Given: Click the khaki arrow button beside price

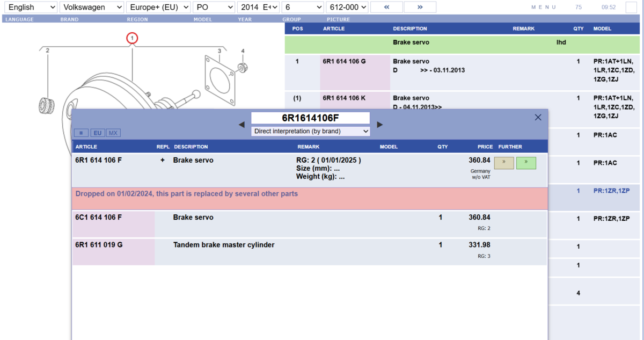Looking at the screenshot, I should 504,163.
